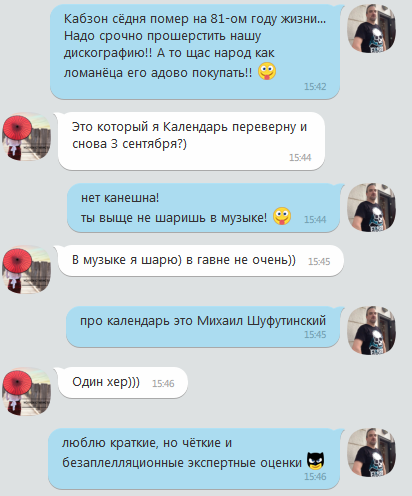Click the 15:45 timestamp under the Шуфутинский message
Viewport: 412px width, 496px height.
coord(315,334)
